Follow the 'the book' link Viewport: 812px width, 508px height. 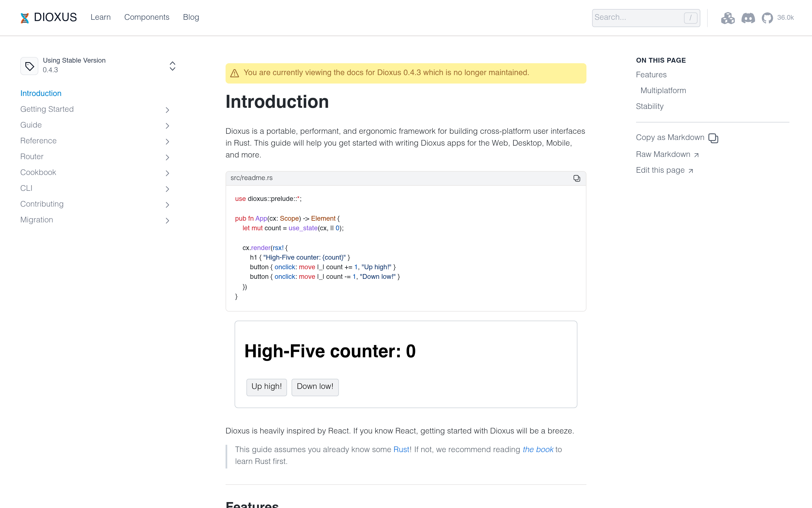(x=538, y=450)
